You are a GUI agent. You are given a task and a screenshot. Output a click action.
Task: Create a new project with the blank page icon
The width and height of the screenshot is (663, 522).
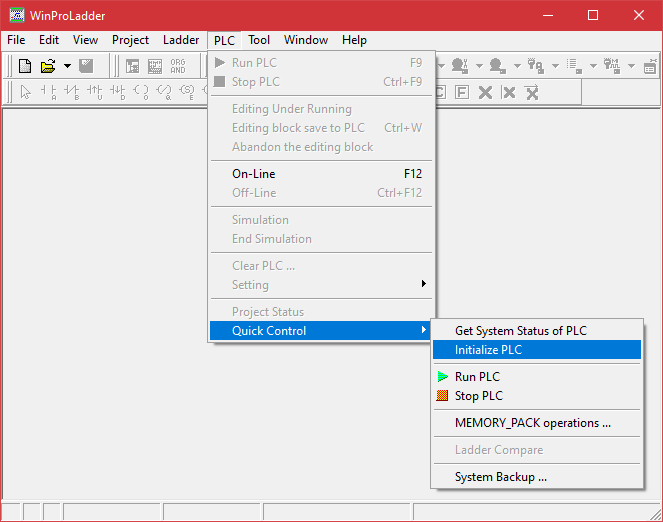click(x=25, y=66)
